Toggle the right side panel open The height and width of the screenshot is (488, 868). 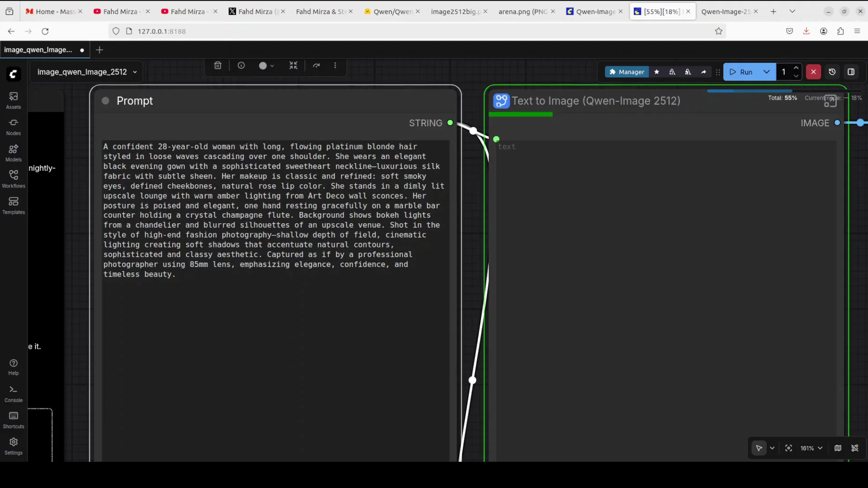852,72
